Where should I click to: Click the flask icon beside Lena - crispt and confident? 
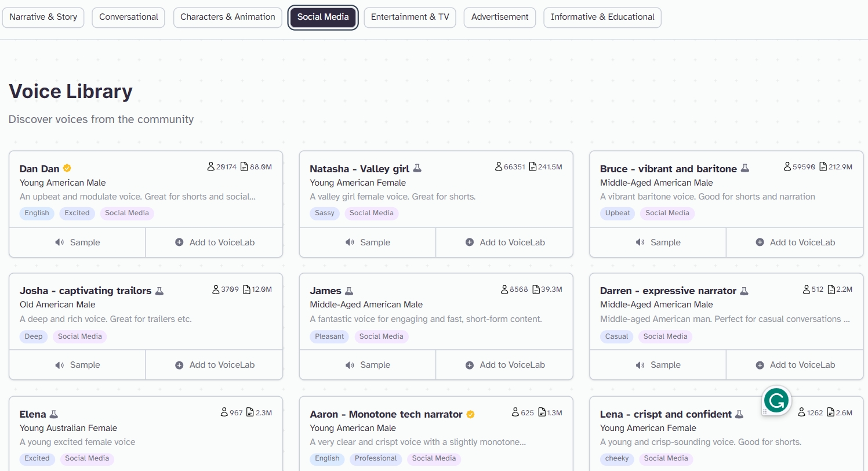[739, 414]
